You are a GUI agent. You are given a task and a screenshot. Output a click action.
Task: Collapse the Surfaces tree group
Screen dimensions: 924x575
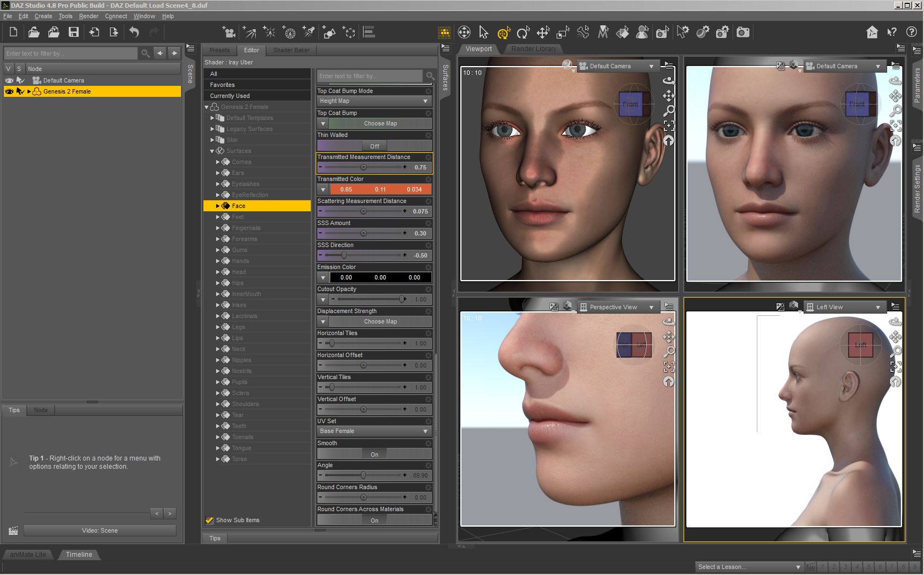pyautogui.click(x=212, y=151)
